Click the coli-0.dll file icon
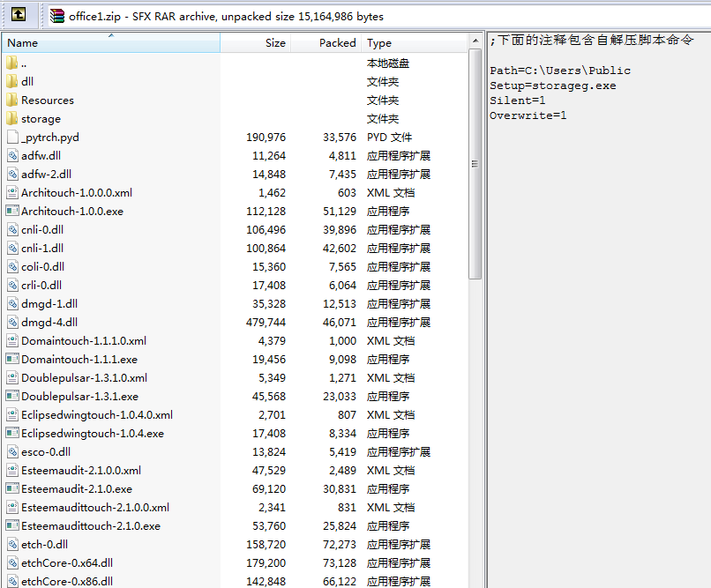The width and height of the screenshot is (711, 588). [x=12, y=267]
